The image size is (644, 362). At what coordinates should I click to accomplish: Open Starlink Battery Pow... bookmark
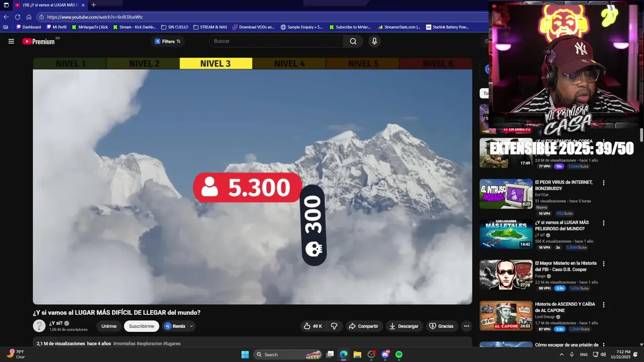(447, 27)
